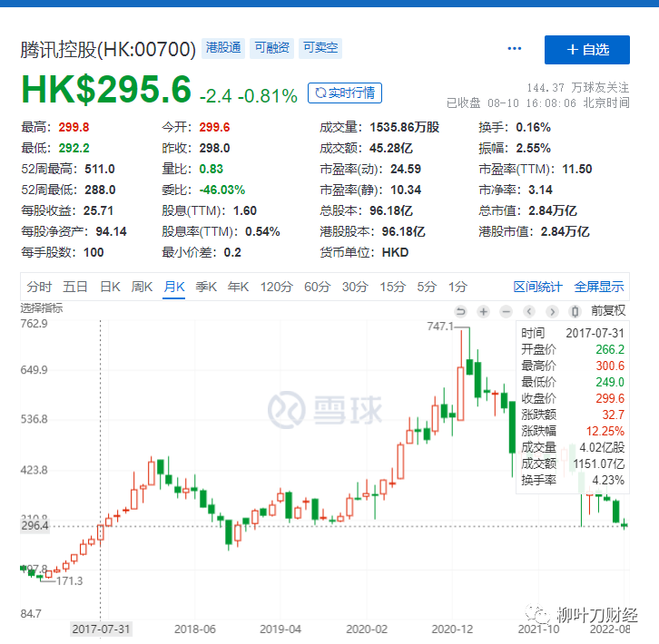
Task: Zoom out the chart with minus icon
Action: (x=506, y=311)
